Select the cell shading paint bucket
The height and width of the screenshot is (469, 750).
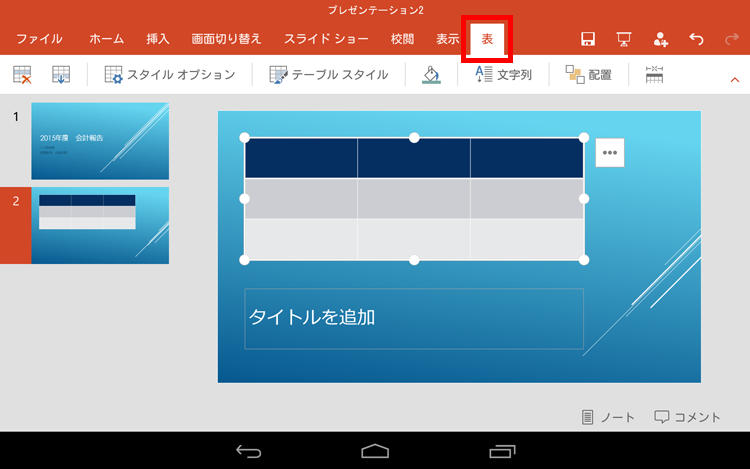[430, 75]
